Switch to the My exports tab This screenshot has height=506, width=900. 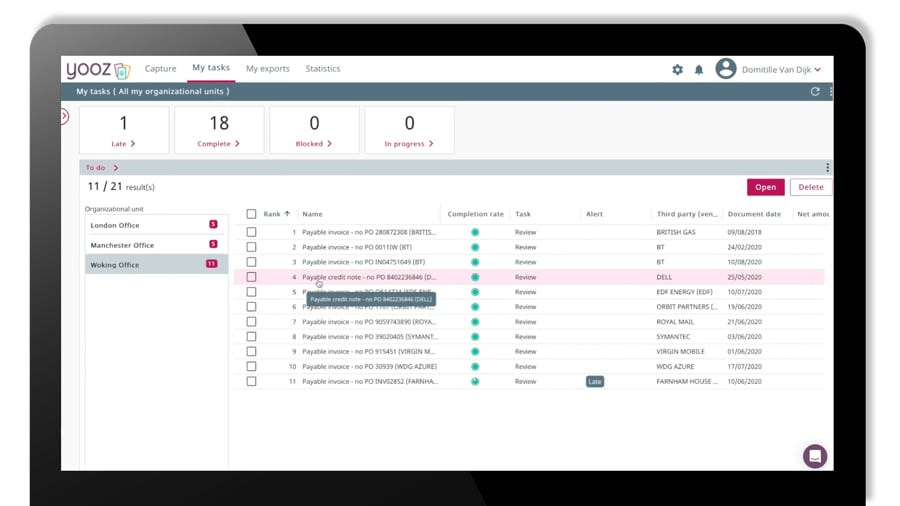(267, 68)
